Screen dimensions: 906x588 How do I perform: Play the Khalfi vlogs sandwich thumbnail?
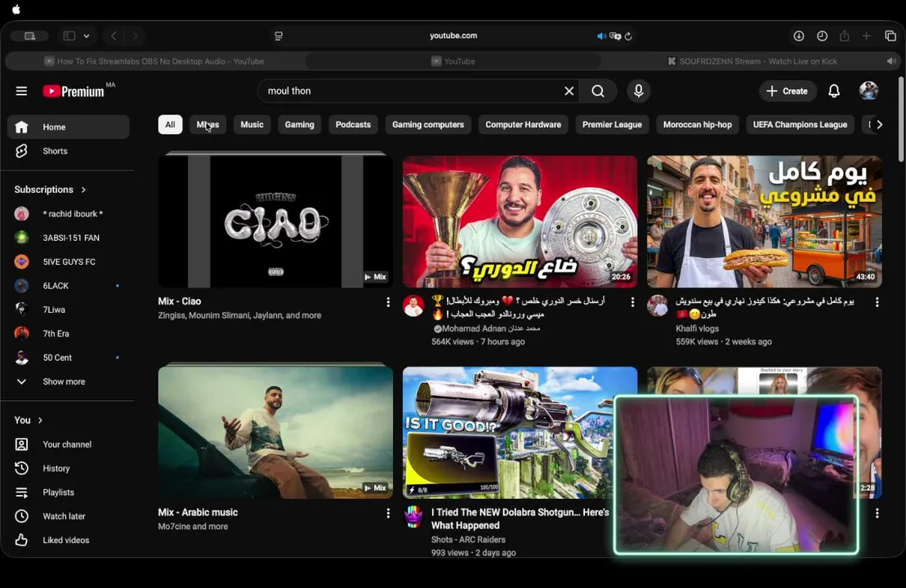click(765, 221)
